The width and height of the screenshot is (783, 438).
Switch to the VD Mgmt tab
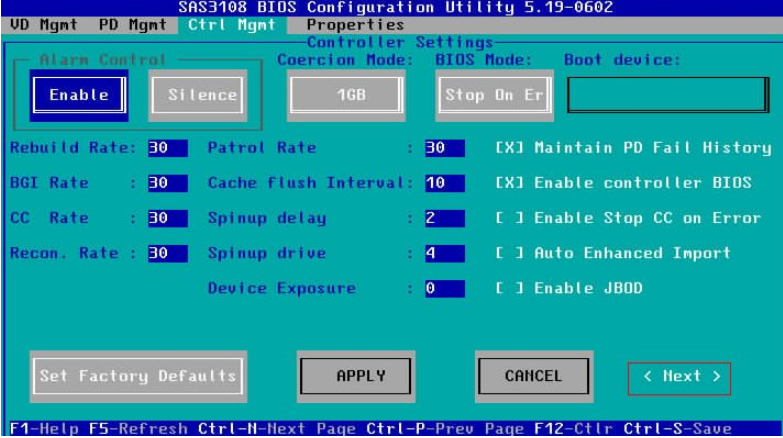pyautogui.click(x=43, y=25)
